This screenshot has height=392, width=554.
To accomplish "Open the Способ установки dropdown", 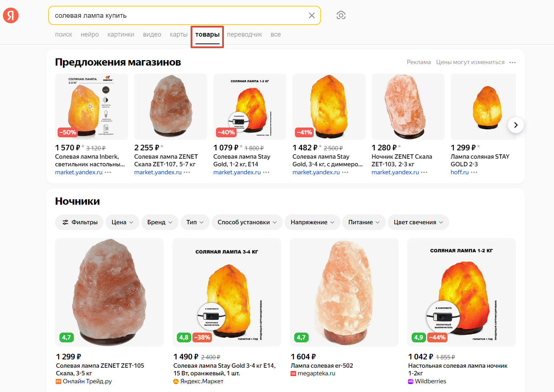I will [247, 222].
